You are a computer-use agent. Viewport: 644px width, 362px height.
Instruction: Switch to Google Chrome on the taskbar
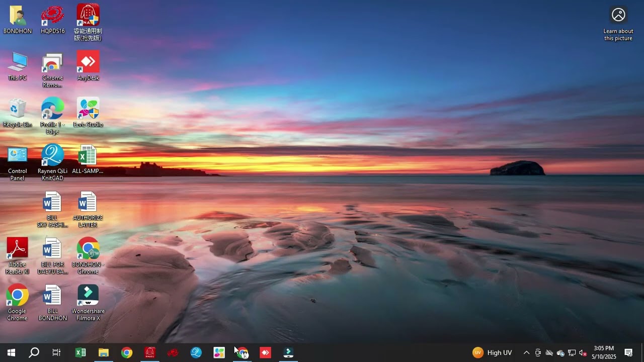(127, 352)
